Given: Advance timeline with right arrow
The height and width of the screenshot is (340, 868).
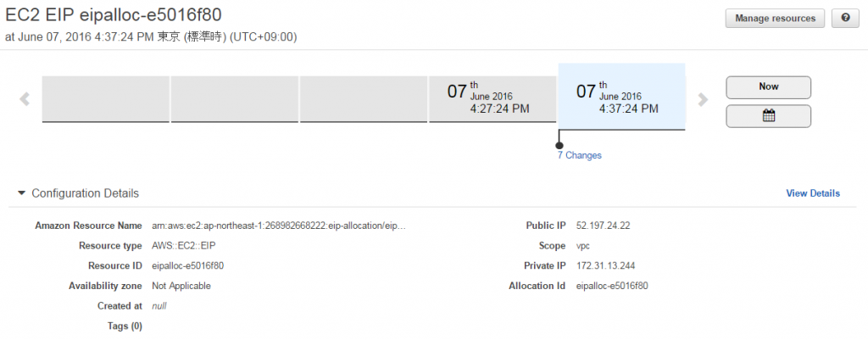Looking at the screenshot, I should pos(702,99).
